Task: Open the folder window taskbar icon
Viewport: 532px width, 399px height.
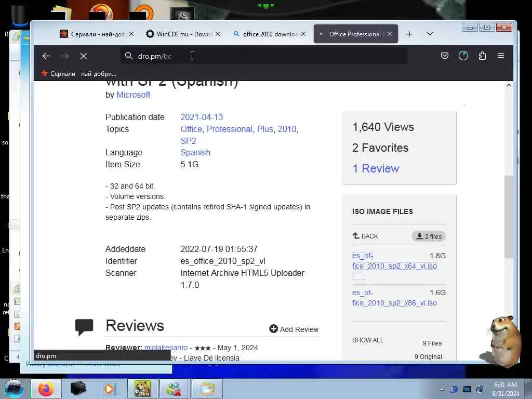Action: point(207,389)
